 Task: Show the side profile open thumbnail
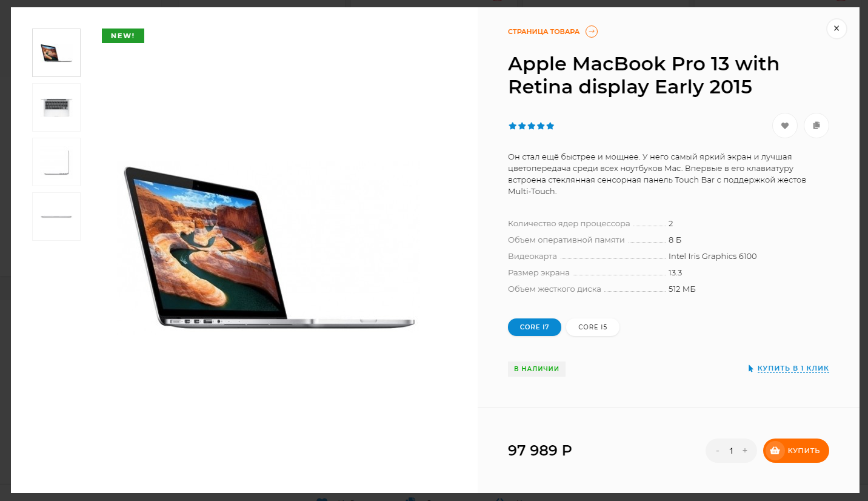(56, 162)
